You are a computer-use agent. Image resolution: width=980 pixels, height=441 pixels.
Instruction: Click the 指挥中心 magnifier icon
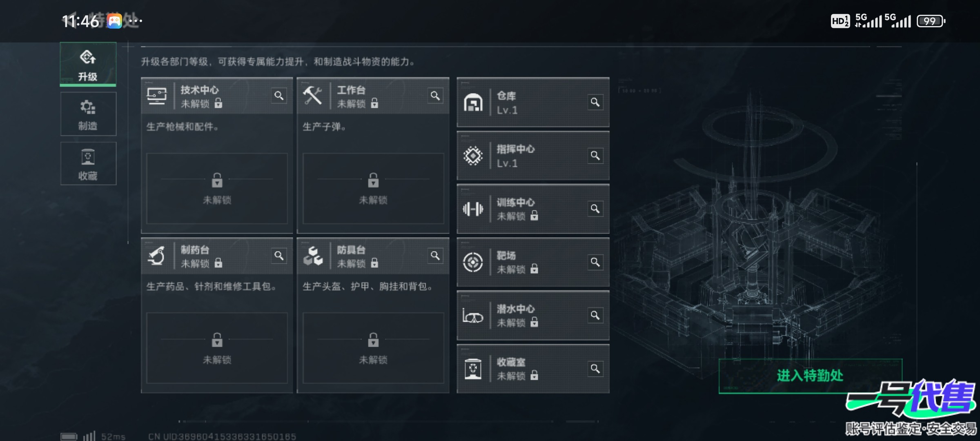tap(595, 156)
